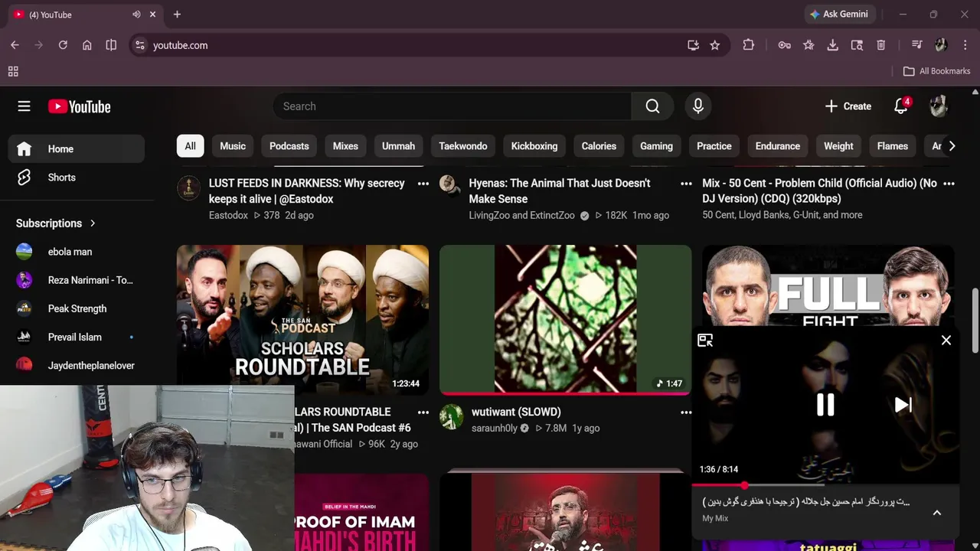Show more category chips with arrow

tap(952, 146)
